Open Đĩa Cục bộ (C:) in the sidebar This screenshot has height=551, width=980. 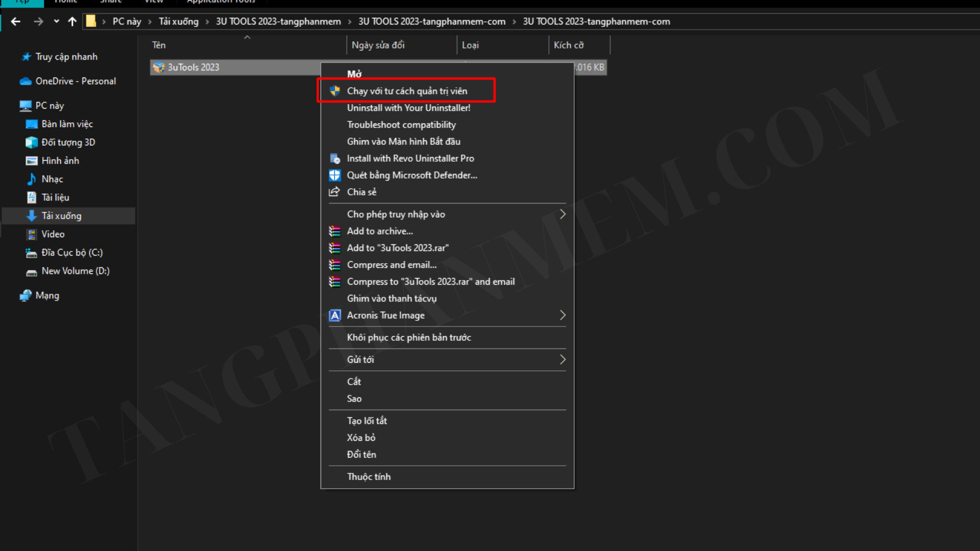point(71,253)
